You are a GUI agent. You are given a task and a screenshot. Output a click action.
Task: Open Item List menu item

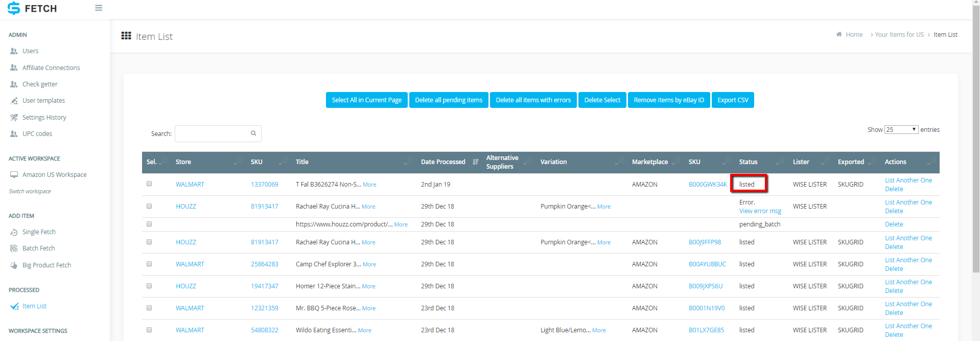pyautogui.click(x=34, y=306)
